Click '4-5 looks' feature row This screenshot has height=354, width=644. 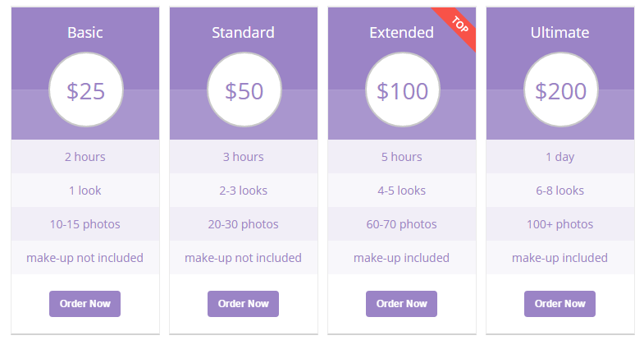coord(401,191)
